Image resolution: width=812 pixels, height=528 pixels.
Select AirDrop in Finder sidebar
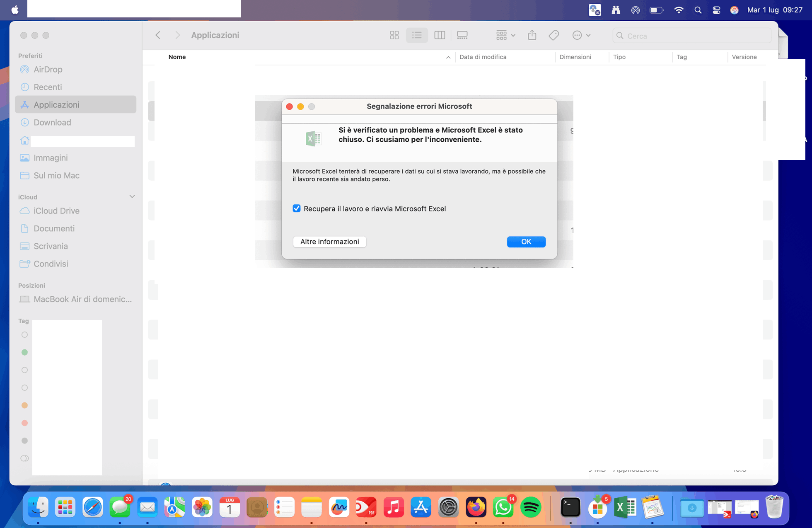click(x=76, y=69)
